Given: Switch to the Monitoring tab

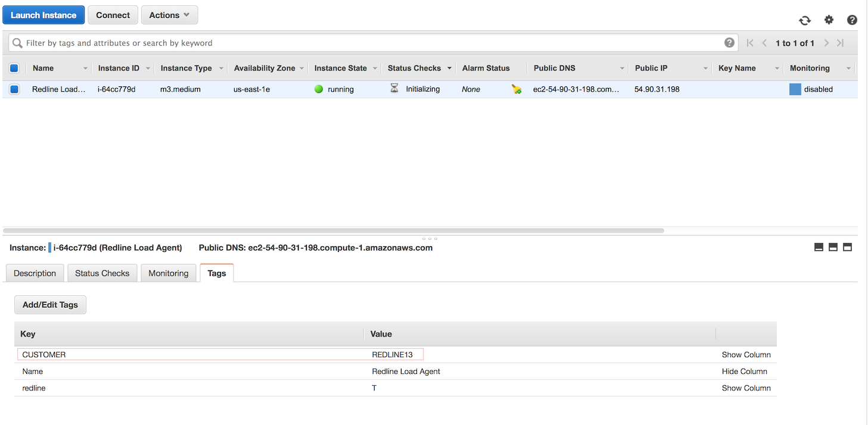Looking at the screenshot, I should click(x=169, y=273).
